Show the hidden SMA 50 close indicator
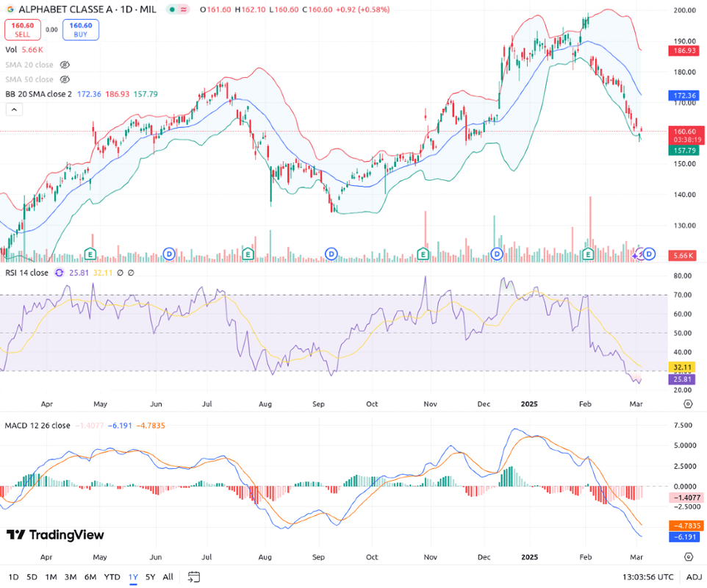707x588 pixels. (65, 79)
